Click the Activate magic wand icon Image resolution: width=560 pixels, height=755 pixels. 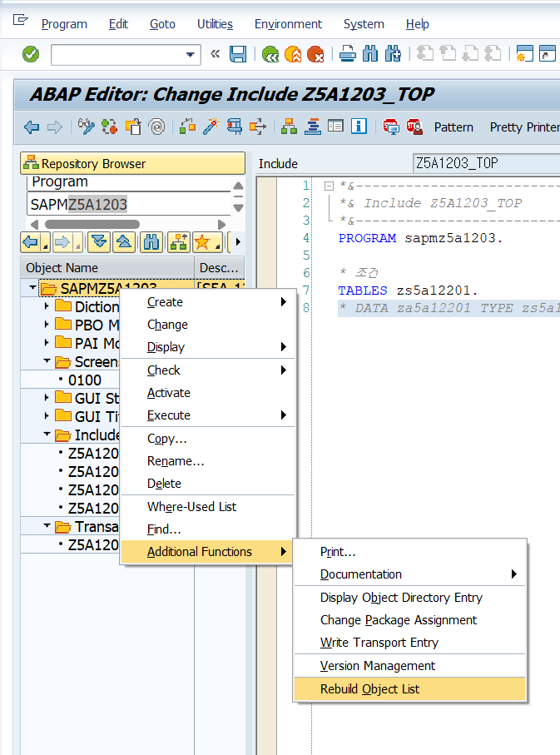211,127
